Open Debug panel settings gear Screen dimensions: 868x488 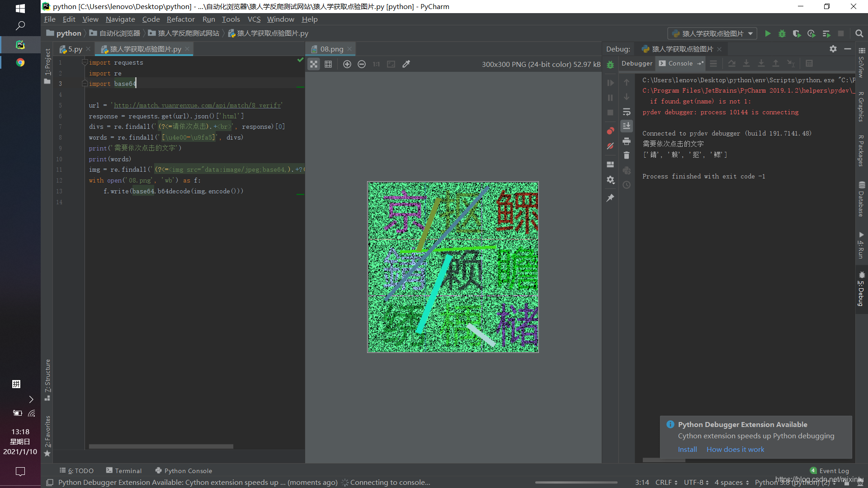coord(833,49)
